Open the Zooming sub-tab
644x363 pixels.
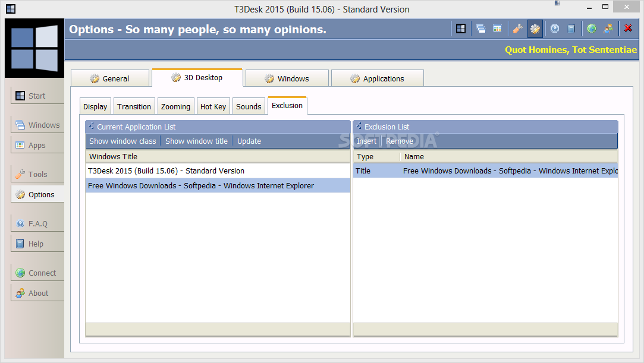[x=176, y=107]
